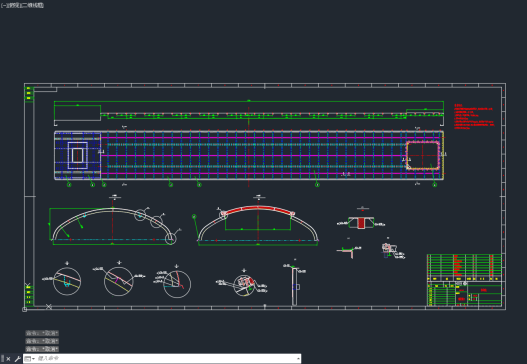Open the visual style control (二维线框)
This screenshot has width=527, height=364.
(32, 5)
